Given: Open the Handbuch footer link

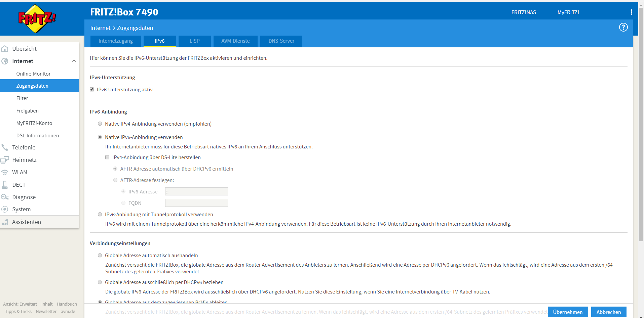Looking at the screenshot, I should (67, 304).
